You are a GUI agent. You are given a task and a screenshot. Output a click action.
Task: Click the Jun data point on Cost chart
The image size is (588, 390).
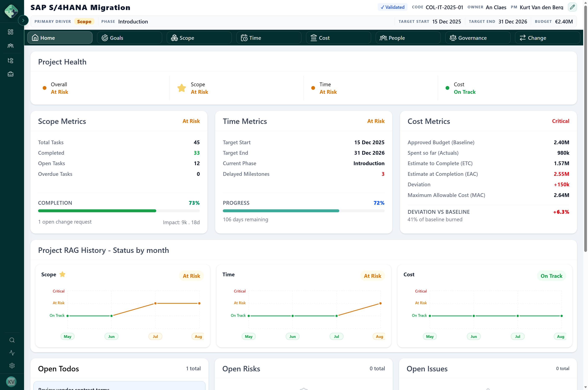pyautogui.click(x=474, y=316)
